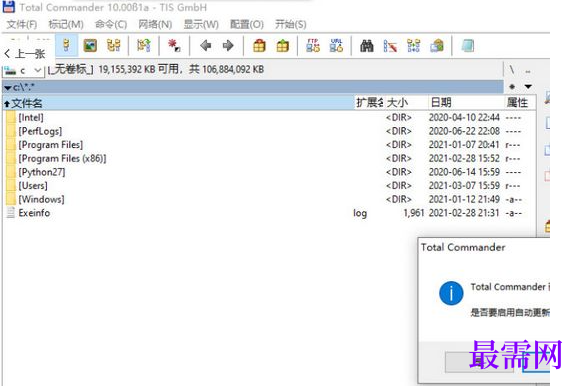Go forward with the right arrow
581x386 pixels.
tap(228, 46)
